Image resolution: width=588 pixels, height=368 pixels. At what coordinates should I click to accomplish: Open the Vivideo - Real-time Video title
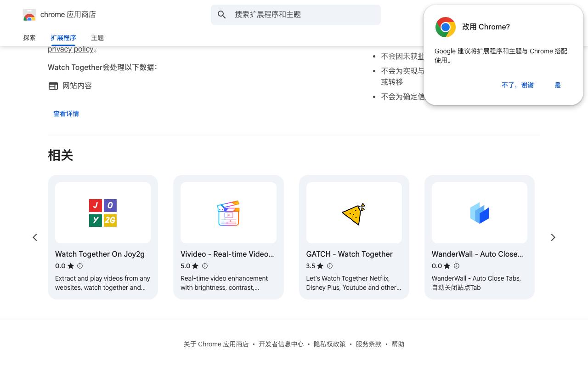(227, 254)
